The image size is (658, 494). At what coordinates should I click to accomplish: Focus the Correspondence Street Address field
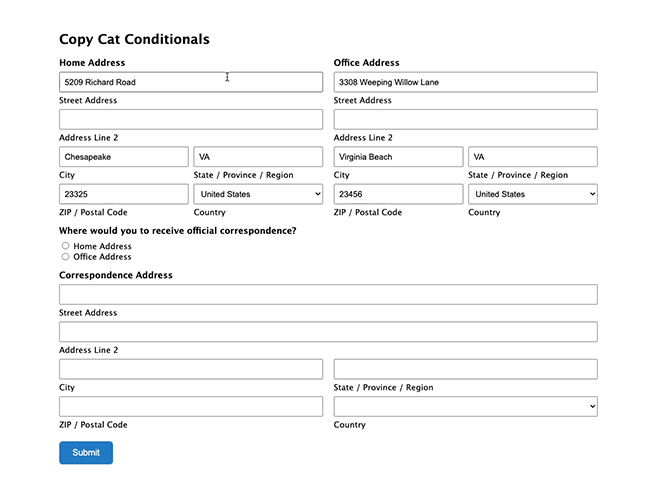[x=328, y=294]
